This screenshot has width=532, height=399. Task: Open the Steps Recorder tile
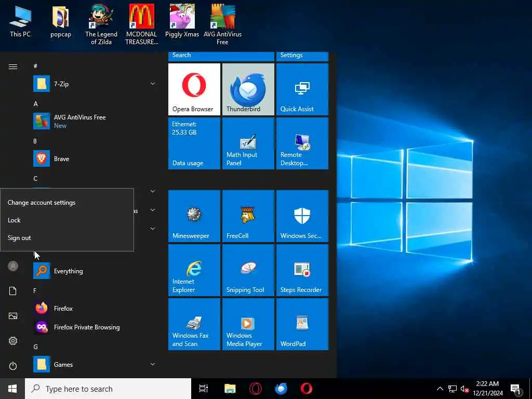click(x=302, y=270)
